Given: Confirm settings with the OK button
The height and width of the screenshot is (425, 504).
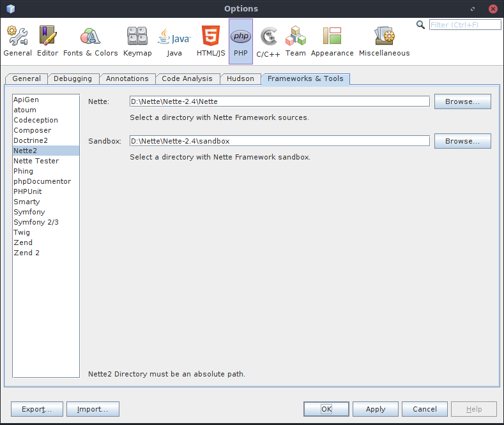Looking at the screenshot, I should tap(326, 409).
